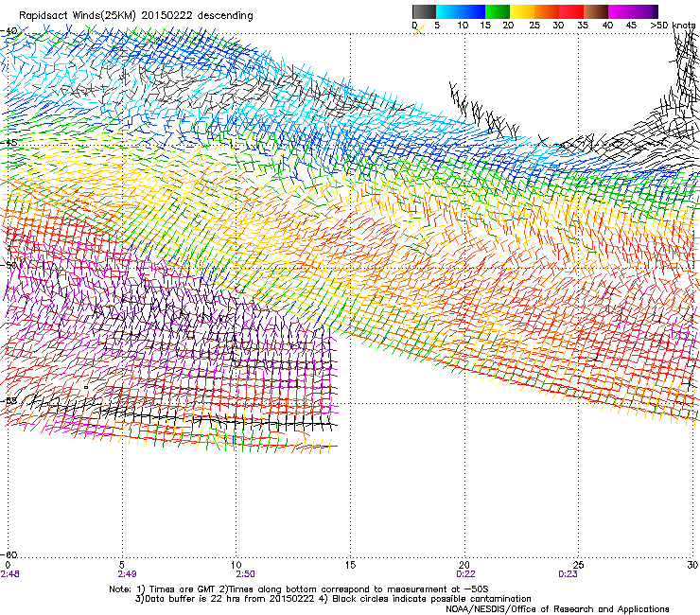Click the purple '2:48' time stamp
Image resolution: width=700 pixels, height=615 pixels.
[x=9, y=574]
